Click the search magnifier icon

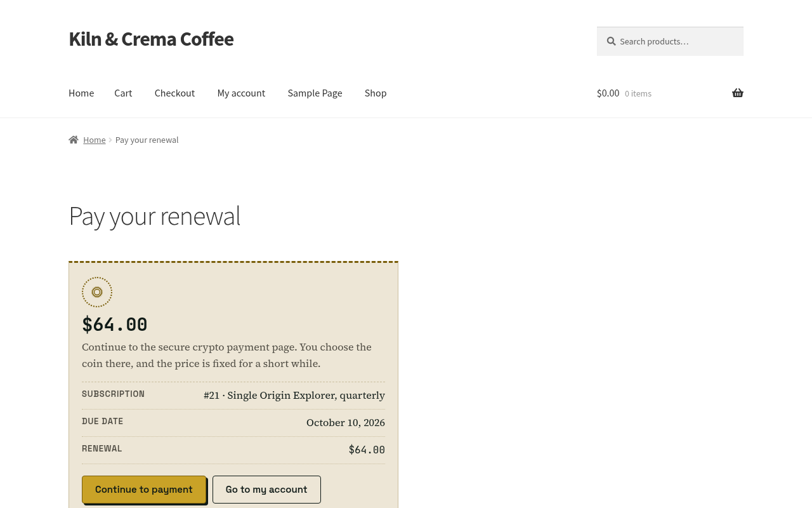pyautogui.click(x=611, y=41)
